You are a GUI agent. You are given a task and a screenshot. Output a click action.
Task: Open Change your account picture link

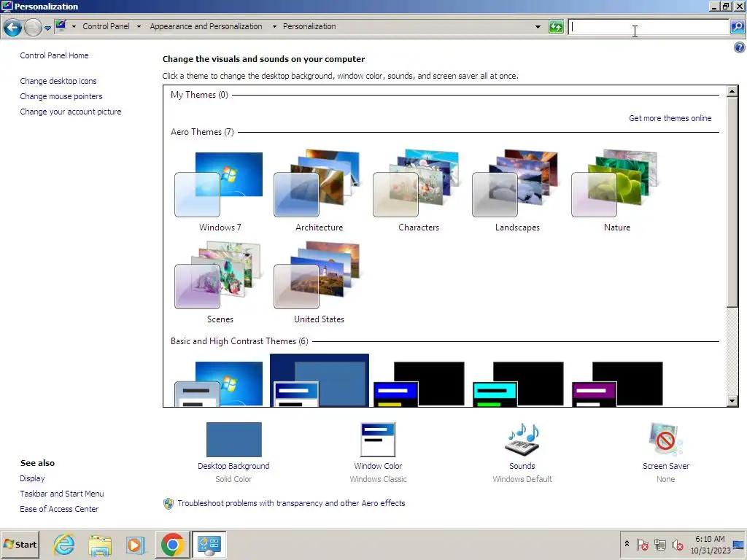[71, 112]
